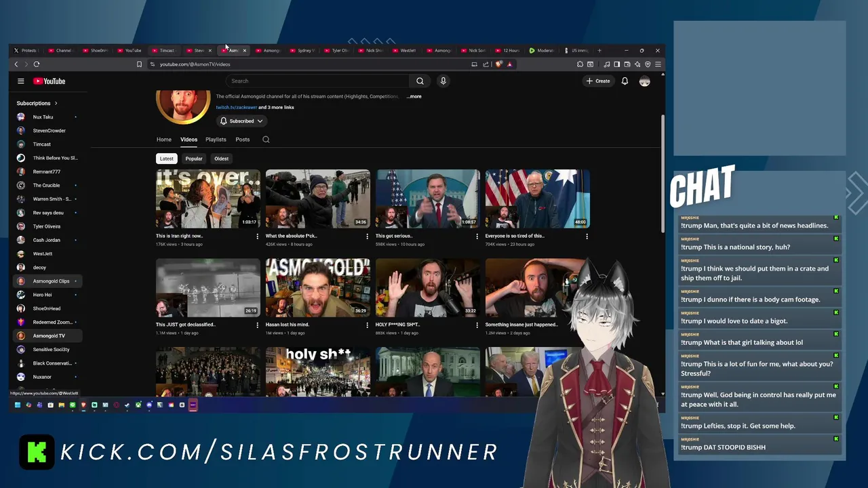The height and width of the screenshot is (488, 868).
Task: Open the browser extensions puzzle icon
Action: pos(580,64)
